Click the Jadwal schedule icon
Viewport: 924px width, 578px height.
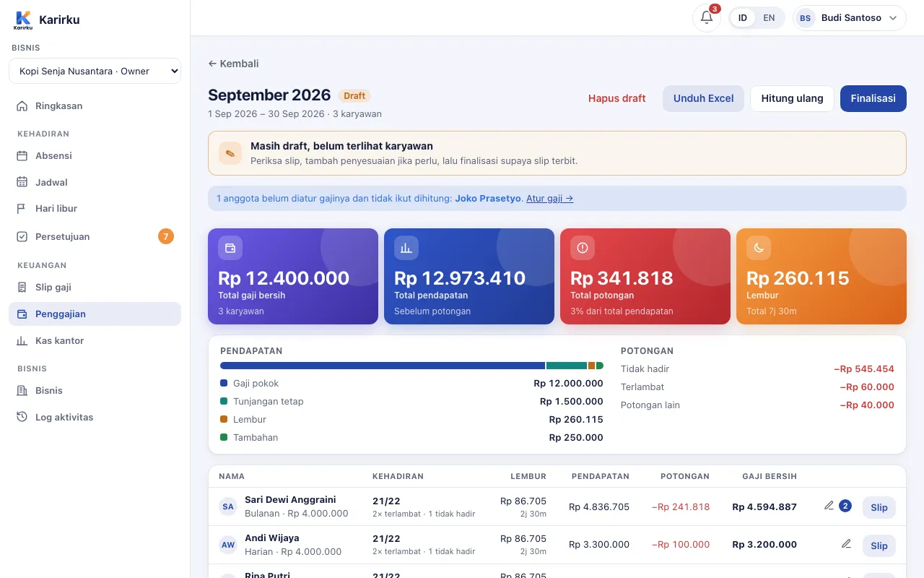[22, 183]
